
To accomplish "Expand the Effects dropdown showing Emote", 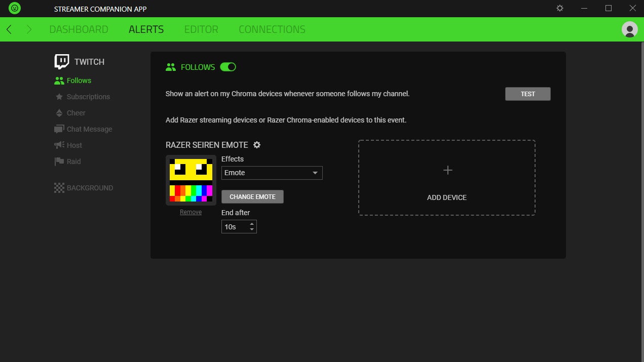I will tap(272, 173).
